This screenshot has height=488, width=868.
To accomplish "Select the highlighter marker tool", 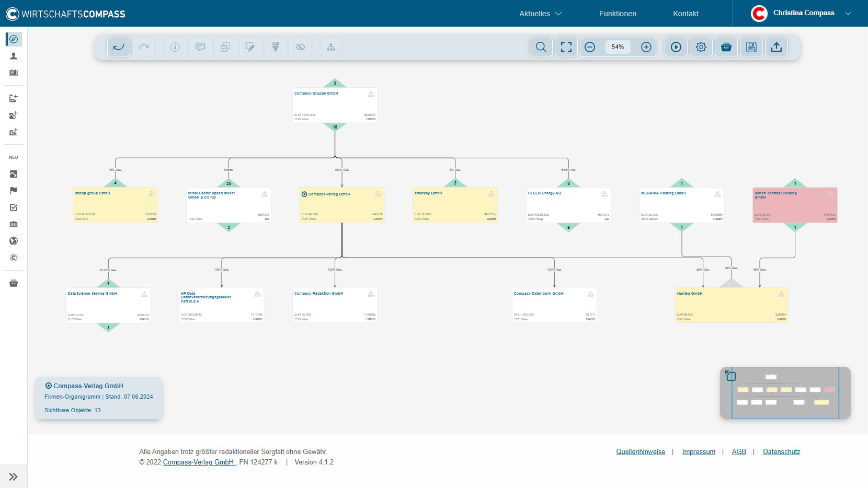I will [x=276, y=47].
